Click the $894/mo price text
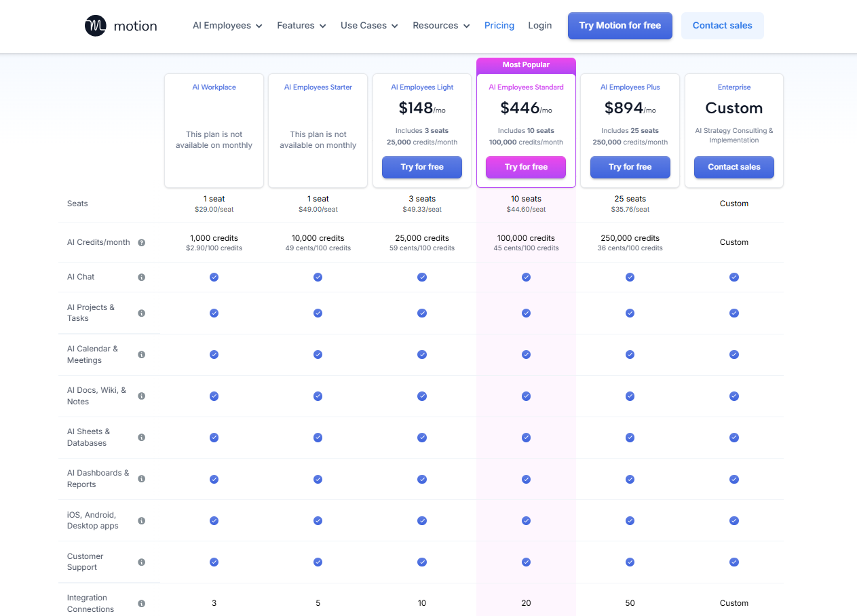 630,109
